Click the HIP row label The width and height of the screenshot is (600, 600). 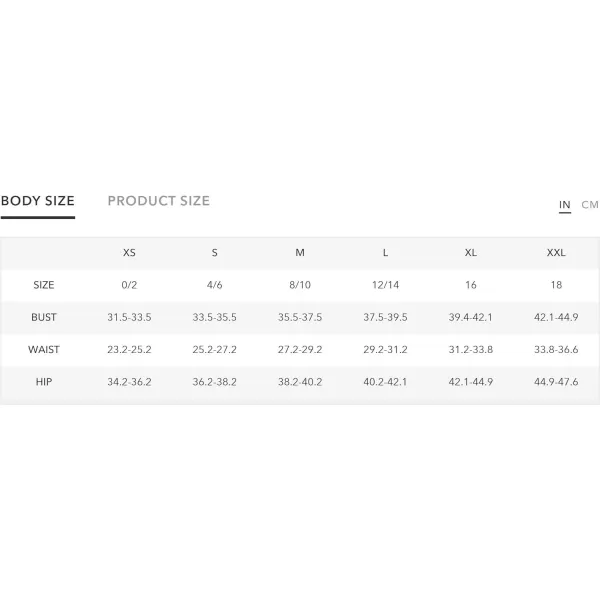click(x=44, y=382)
